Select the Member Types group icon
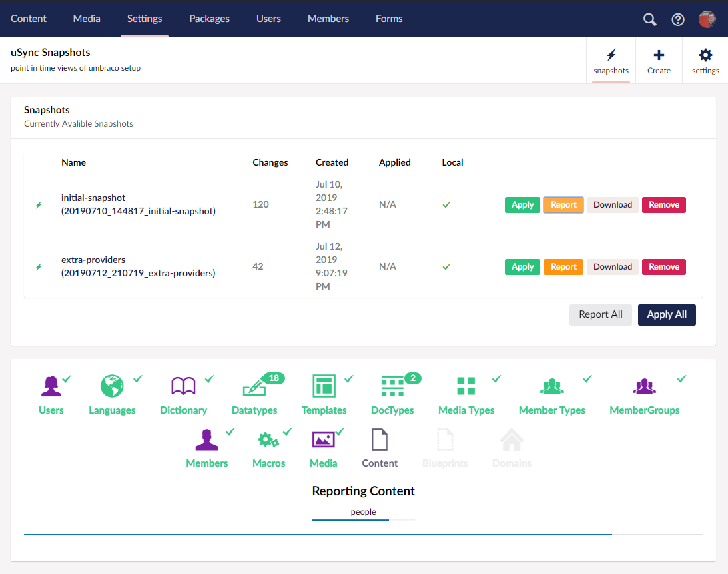This screenshot has width=728, height=574. [552, 386]
